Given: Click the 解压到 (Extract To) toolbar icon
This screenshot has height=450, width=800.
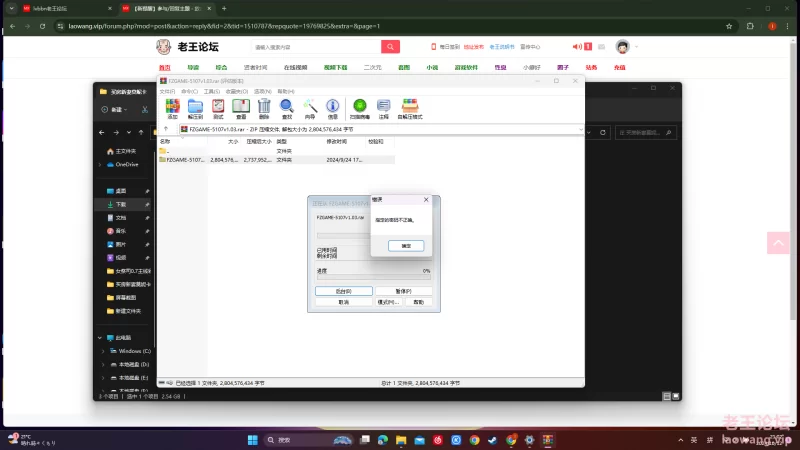Looking at the screenshot, I should (x=195, y=109).
